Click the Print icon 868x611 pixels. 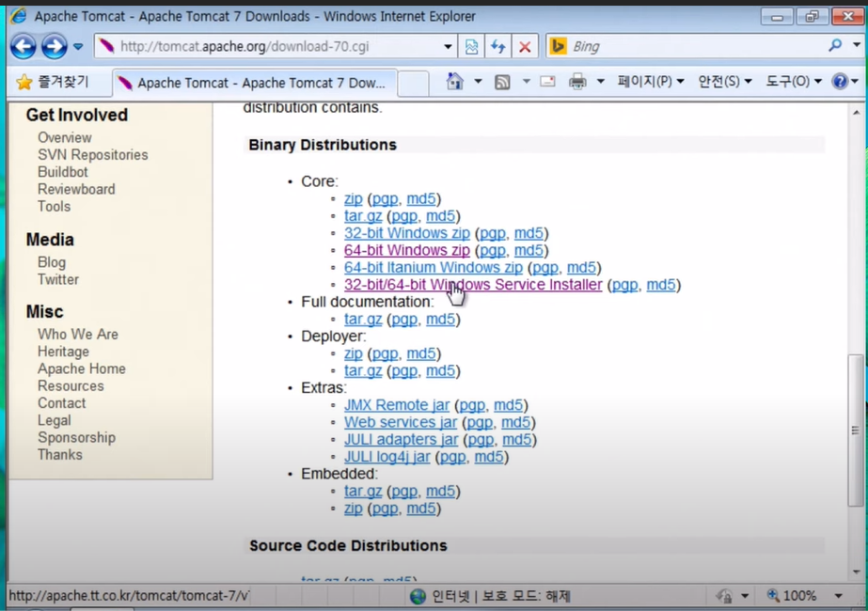[x=577, y=82]
